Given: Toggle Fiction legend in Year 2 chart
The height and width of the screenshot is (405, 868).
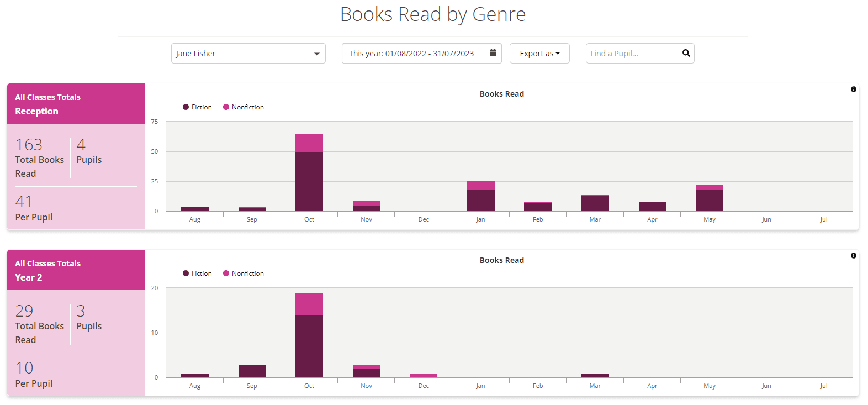Looking at the screenshot, I should pos(198,273).
